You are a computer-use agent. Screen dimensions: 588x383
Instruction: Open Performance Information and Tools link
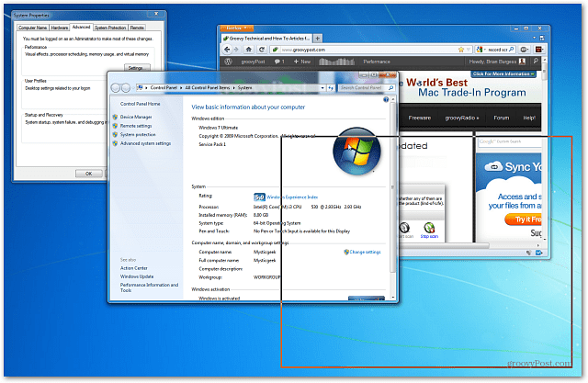click(149, 287)
